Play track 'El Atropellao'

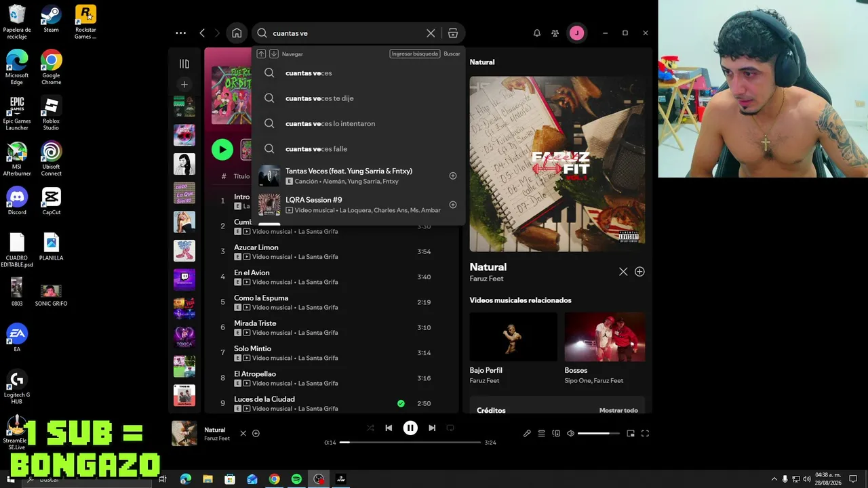pos(255,374)
